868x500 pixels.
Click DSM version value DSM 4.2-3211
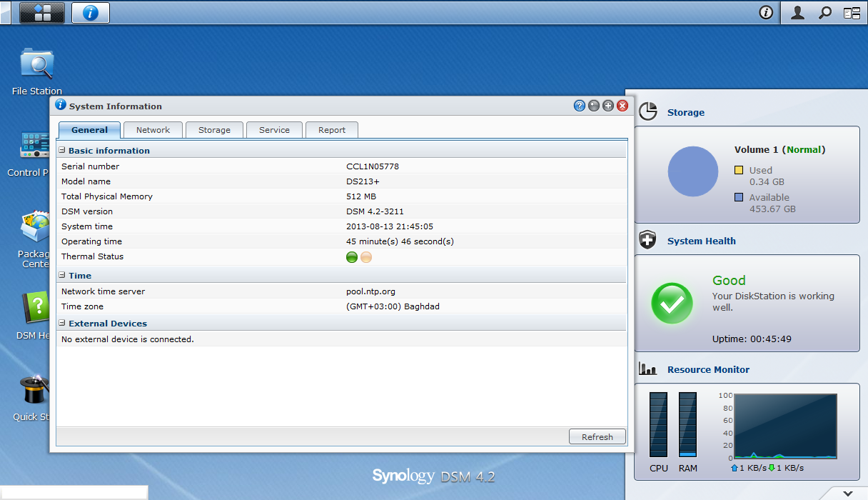[375, 211]
